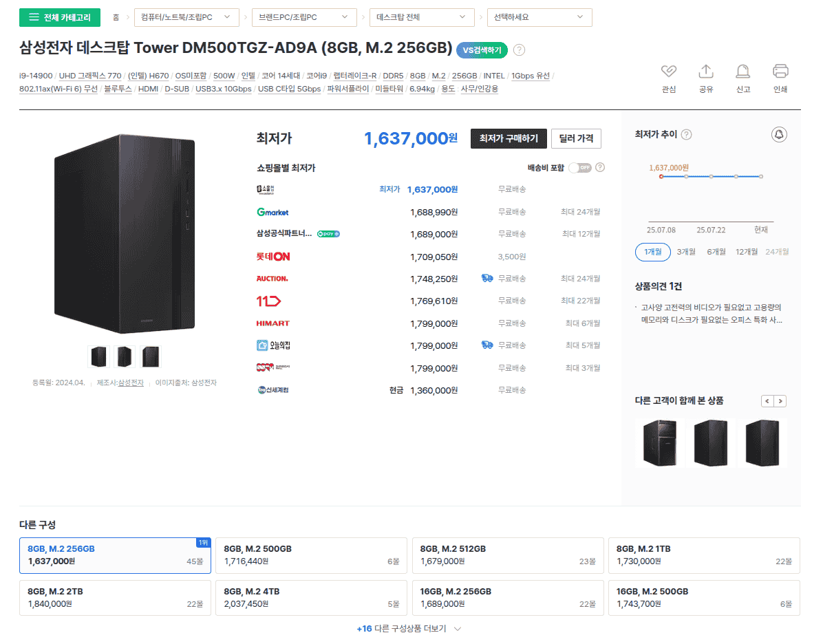823x644 pixels.
Task: Click the help icon beside 최저가 추이
Action: tap(686, 135)
